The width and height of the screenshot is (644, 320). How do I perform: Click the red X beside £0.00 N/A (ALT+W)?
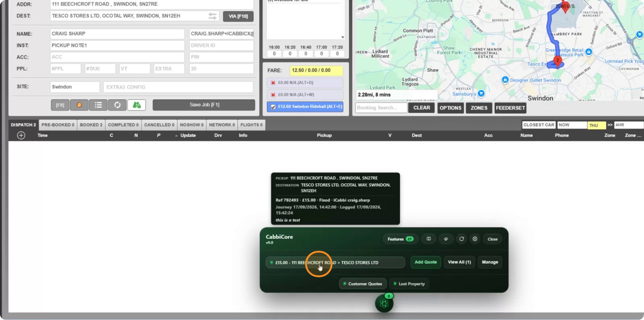pos(273,95)
